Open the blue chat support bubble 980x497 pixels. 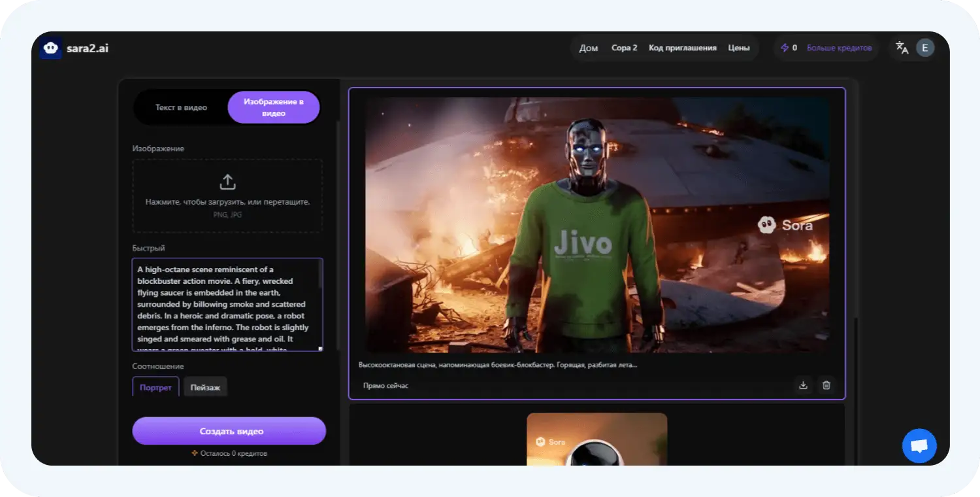919,446
